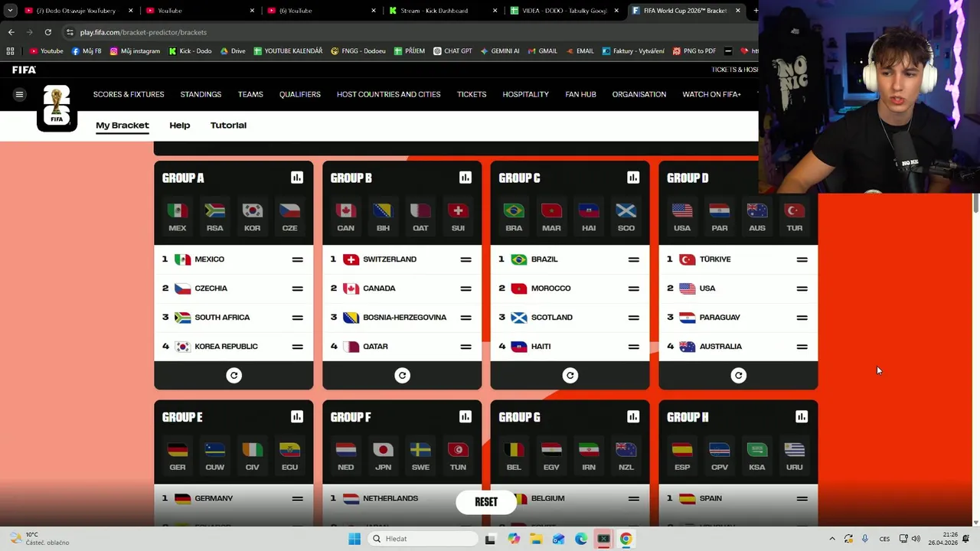
Task: Grab drag handle on Morocco row
Action: tap(633, 289)
